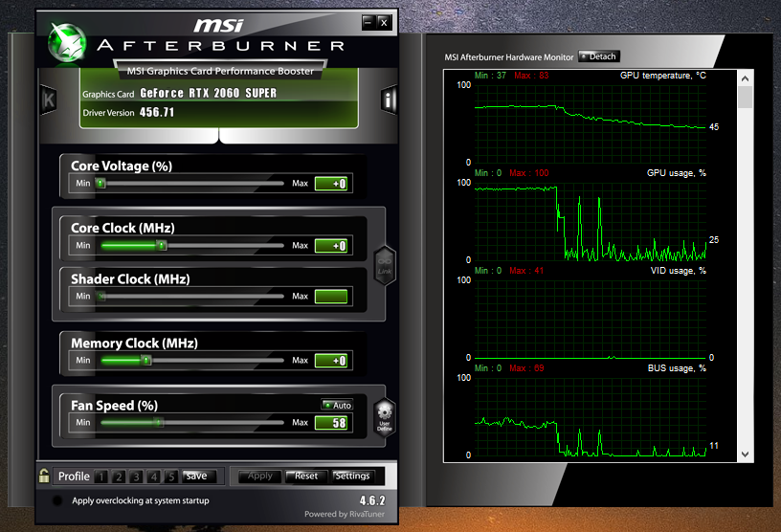Image resolution: width=781 pixels, height=532 pixels.
Task: Click the "MSI Afterburner Hardware Monitor" title
Action: click(x=508, y=57)
